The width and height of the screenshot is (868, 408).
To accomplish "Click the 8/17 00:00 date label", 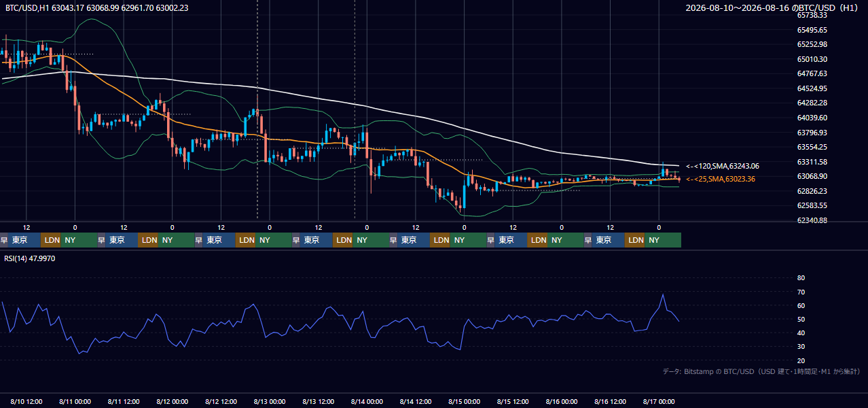I will (x=659, y=401).
